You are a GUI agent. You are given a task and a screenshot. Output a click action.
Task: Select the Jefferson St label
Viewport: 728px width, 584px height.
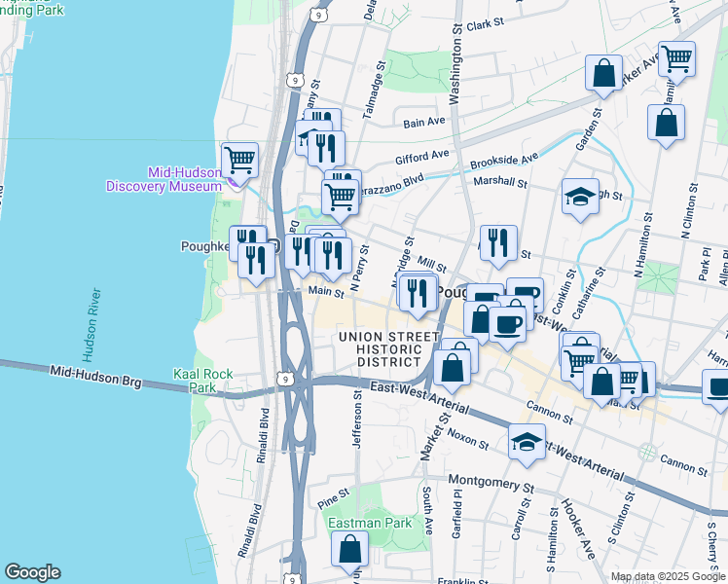tap(357, 420)
